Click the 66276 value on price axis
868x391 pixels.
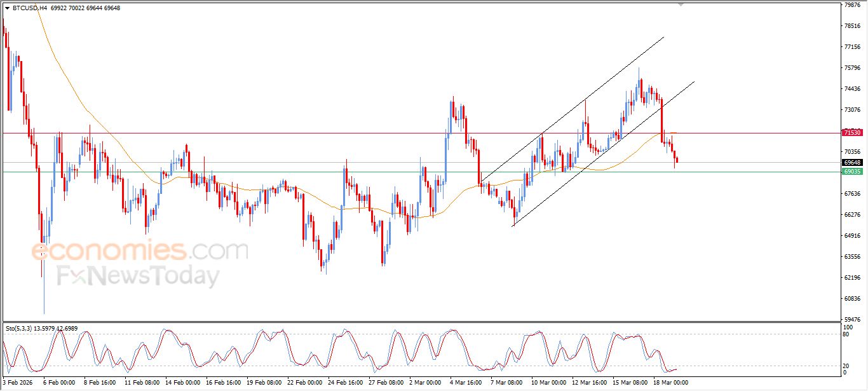click(853, 215)
